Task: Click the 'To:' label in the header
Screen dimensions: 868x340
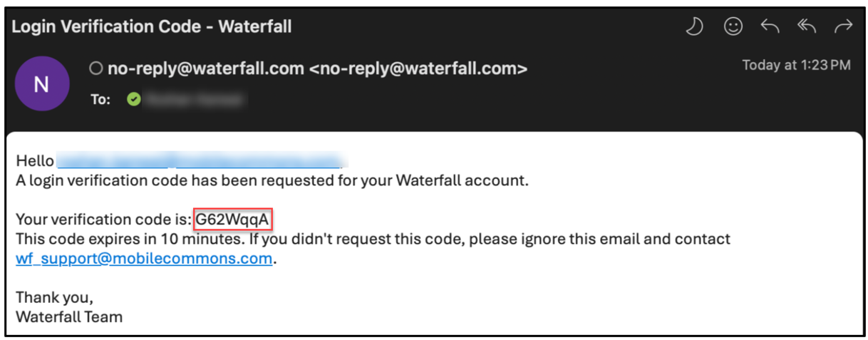Action: [x=100, y=100]
